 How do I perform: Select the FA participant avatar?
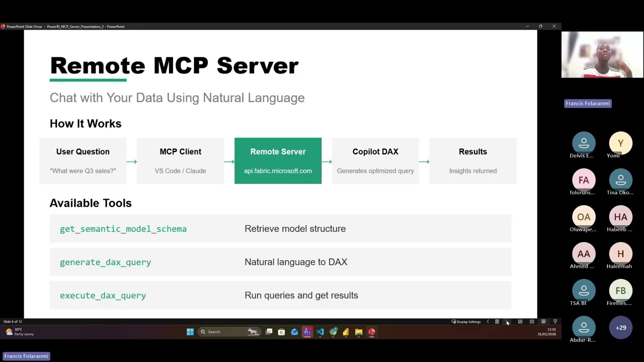(584, 180)
